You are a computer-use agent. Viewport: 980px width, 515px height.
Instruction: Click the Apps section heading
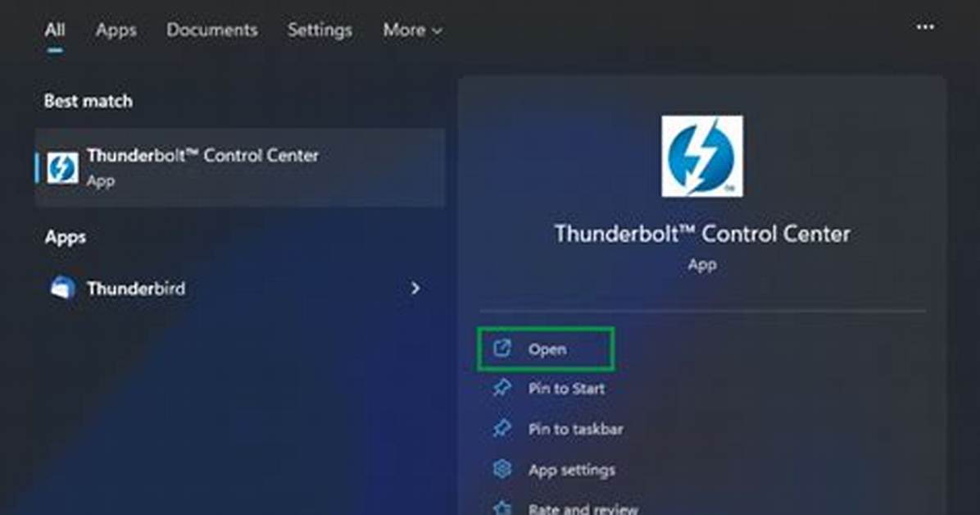65,238
